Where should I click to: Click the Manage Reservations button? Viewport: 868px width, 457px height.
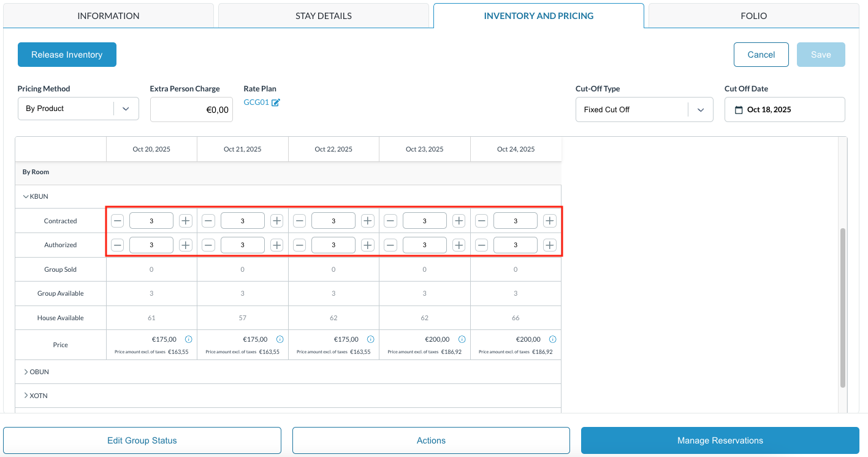point(720,440)
